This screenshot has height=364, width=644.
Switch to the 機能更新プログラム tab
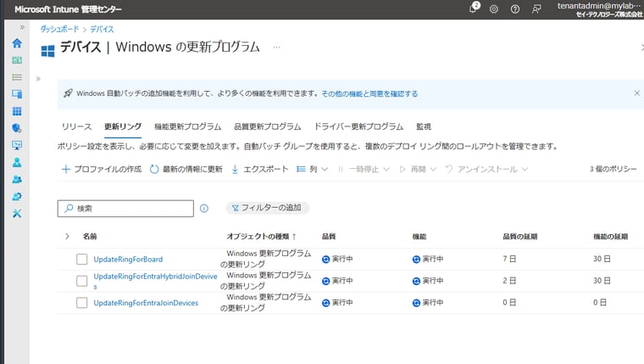click(188, 126)
